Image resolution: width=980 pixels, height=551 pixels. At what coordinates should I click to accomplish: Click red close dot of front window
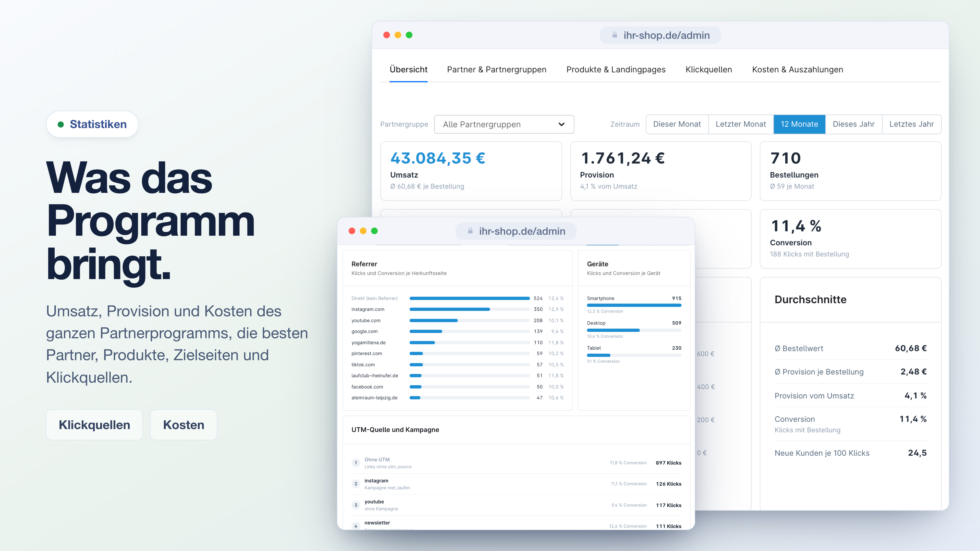pos(352,231)
